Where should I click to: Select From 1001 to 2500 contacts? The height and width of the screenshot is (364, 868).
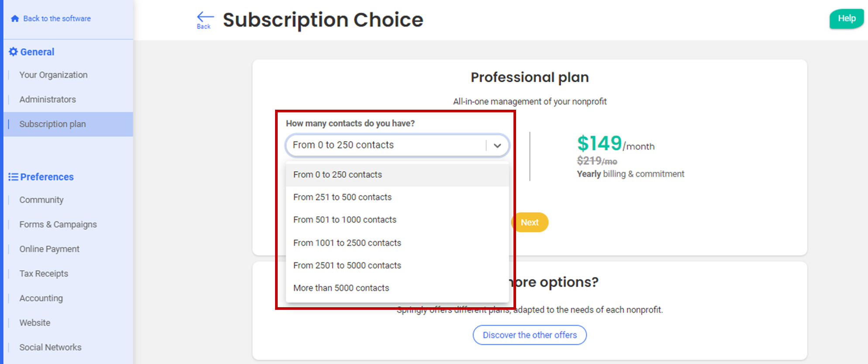(x=347, y=243)
